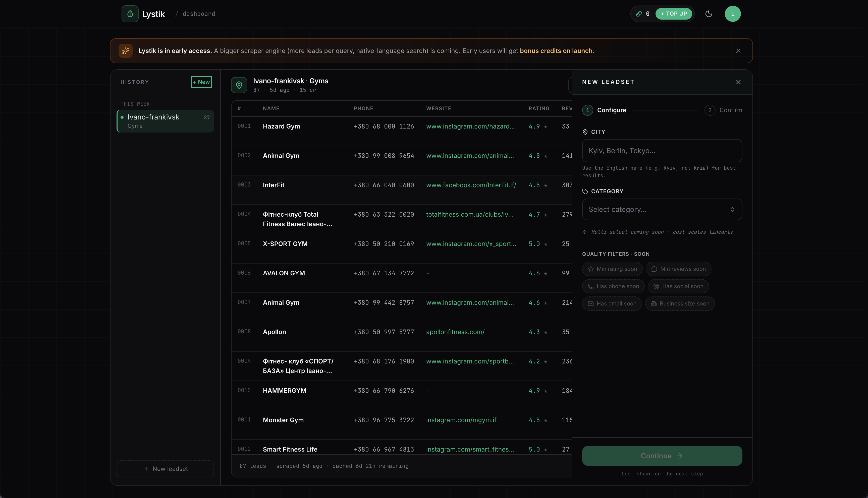
Task: Open instagram.com/smart_fitnes... link
Action: coord(470,450)
